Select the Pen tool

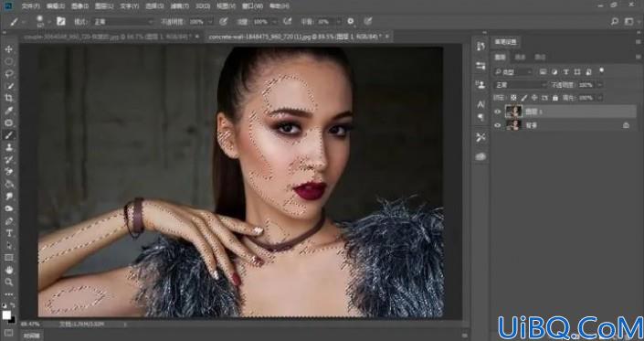[8, 221]
